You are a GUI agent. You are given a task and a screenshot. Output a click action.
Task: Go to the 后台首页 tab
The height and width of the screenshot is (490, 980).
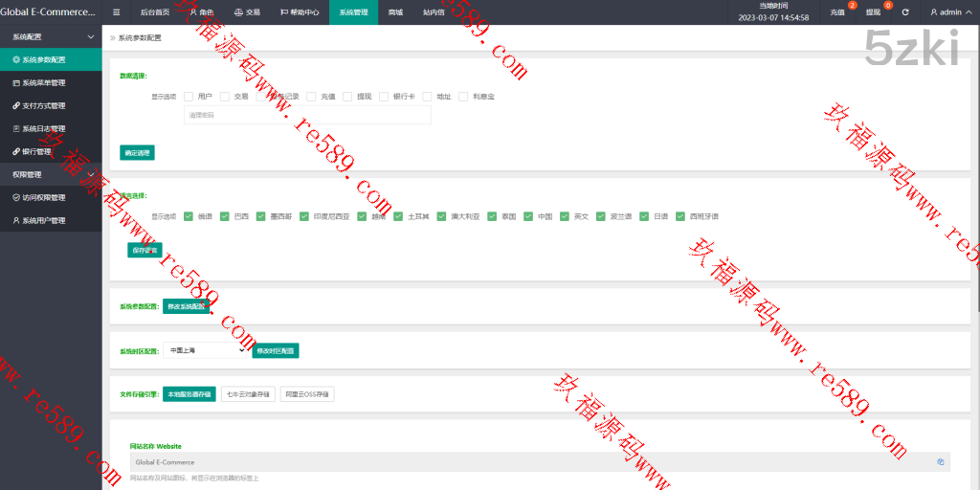[x=154, y=12]
